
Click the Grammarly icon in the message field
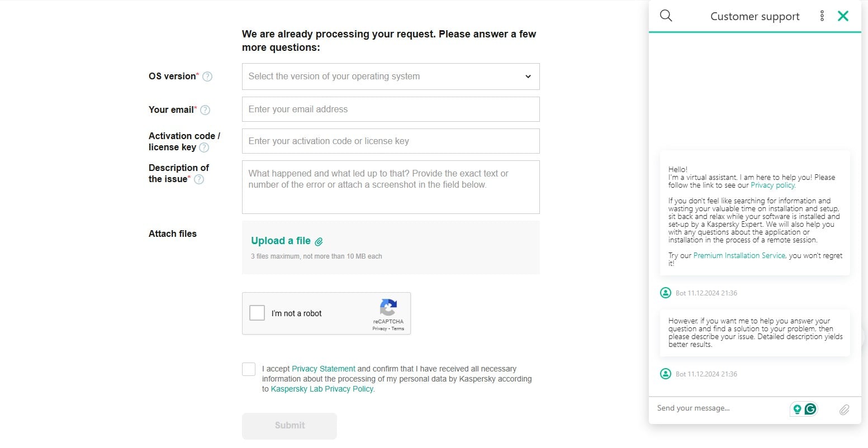tap(809, 409)
